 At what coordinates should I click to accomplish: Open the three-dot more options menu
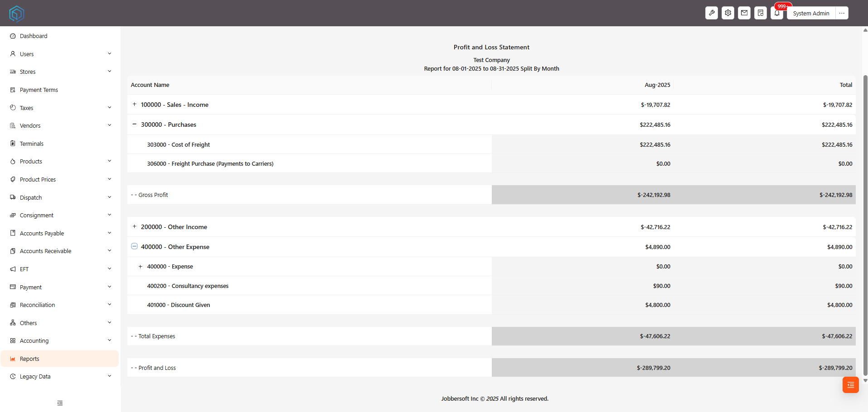point(842,13)
